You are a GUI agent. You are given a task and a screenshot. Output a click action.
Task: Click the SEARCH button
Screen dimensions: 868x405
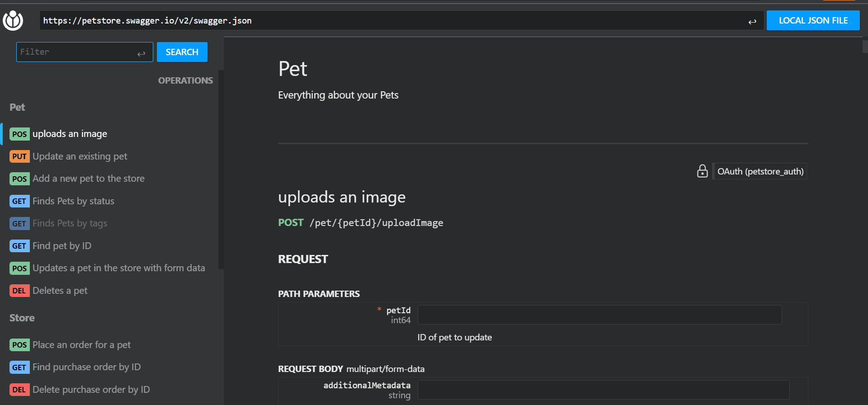point(182,52)
